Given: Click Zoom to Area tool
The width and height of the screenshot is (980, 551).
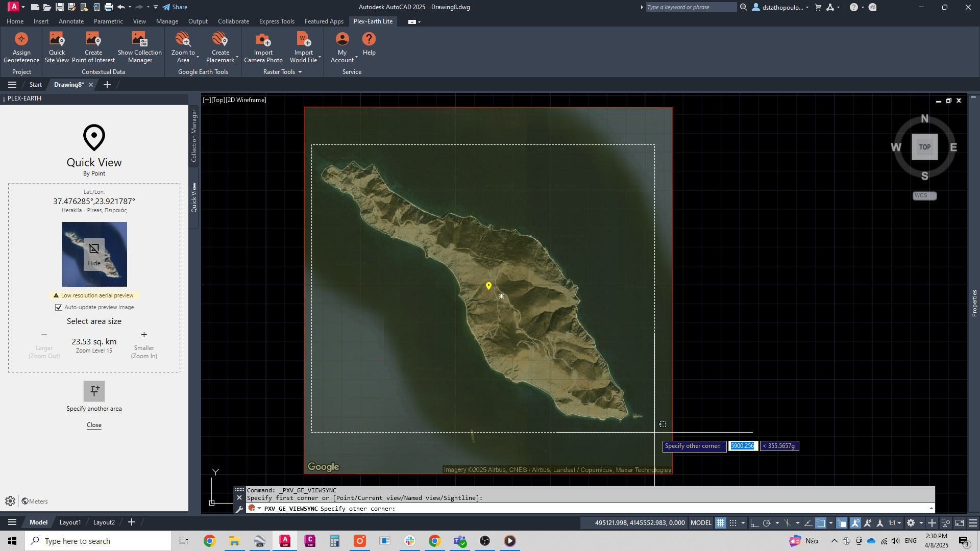Looking at the screenshot, I should click(x=183, y=47).
